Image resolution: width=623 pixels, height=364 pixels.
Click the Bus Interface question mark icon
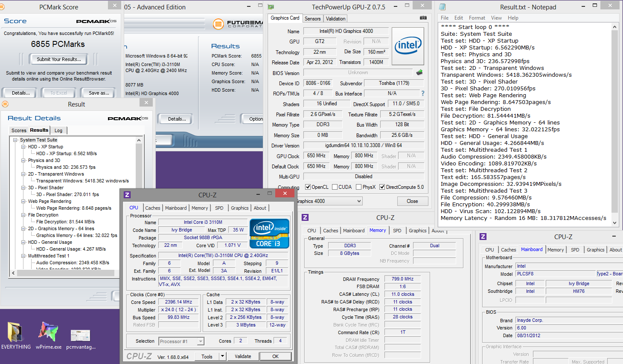tap(423, 93)
